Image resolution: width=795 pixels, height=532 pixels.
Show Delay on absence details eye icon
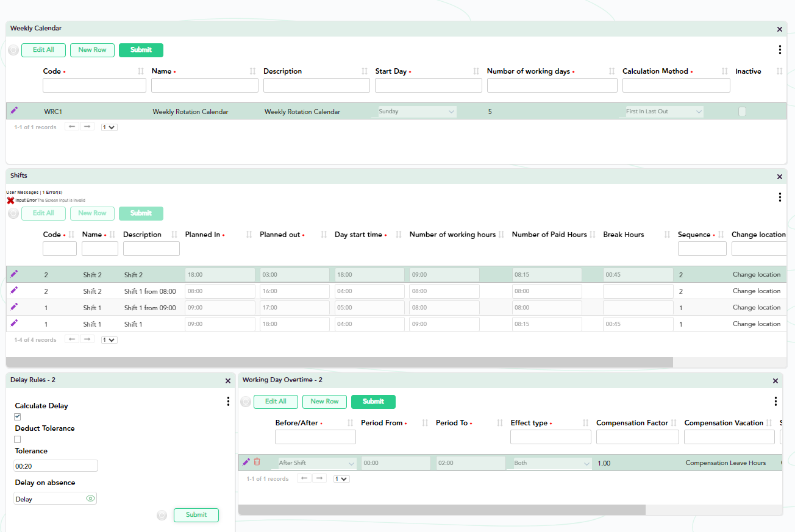[90, 498]
